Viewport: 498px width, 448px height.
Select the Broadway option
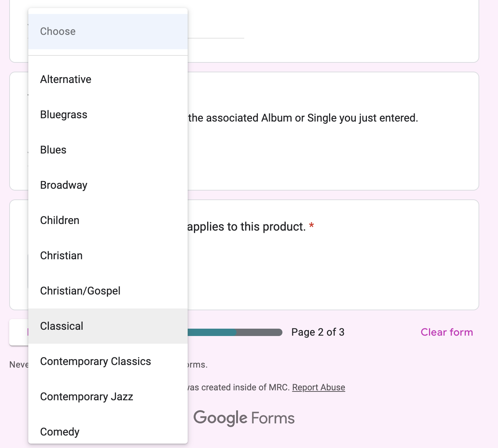[108, 185]
